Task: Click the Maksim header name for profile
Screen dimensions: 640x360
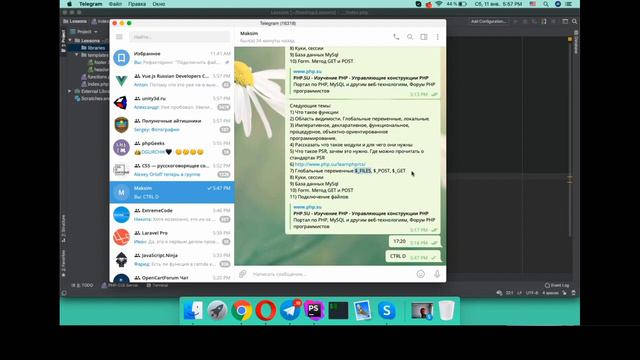Action: tap(249, 33)
